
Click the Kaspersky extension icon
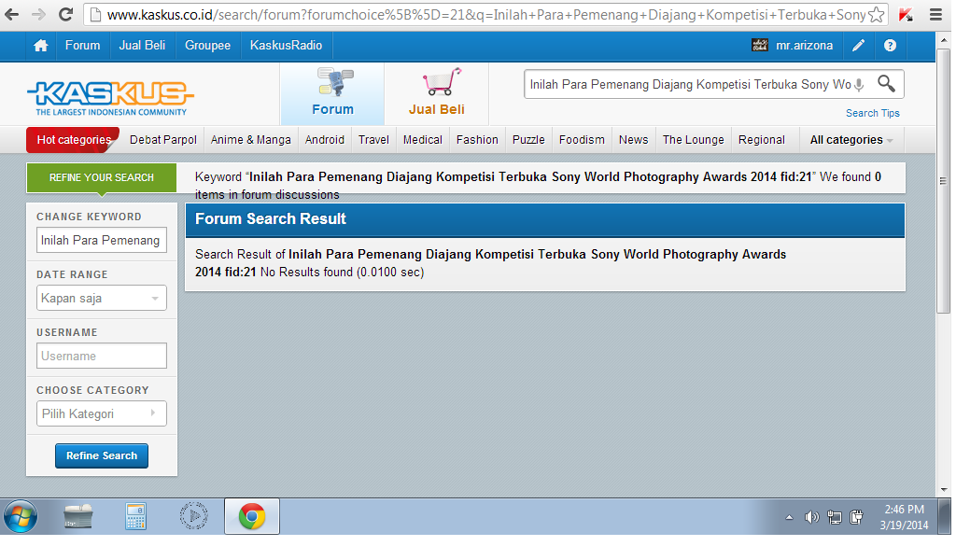point(906,15)
